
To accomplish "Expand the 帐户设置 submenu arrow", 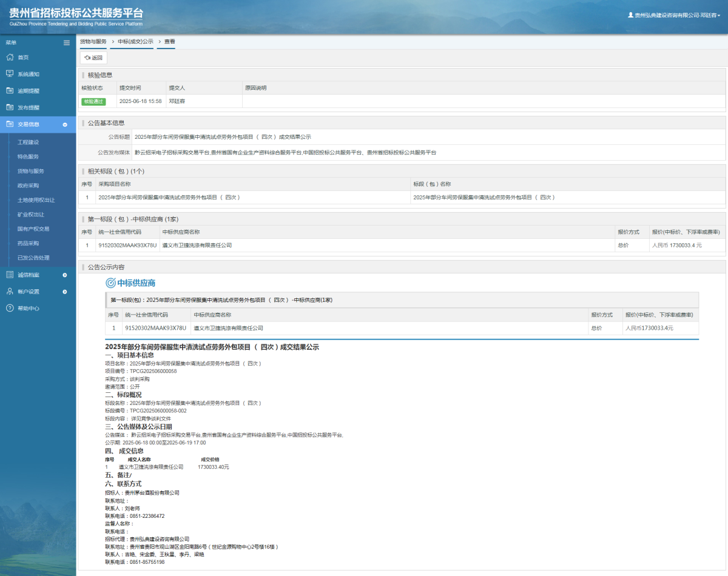I will click(x=65, y=292).
